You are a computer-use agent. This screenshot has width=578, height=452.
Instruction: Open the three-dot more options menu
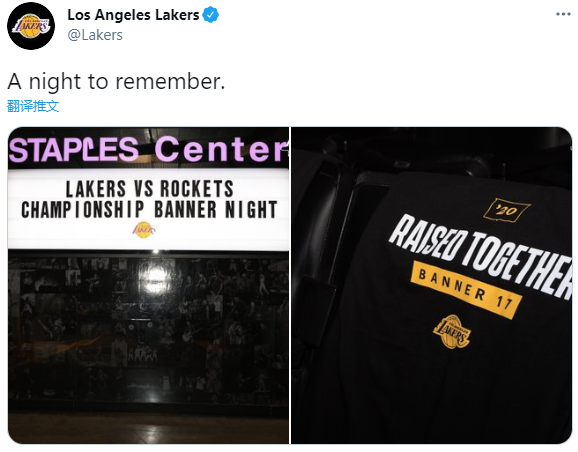pos(563,14)
